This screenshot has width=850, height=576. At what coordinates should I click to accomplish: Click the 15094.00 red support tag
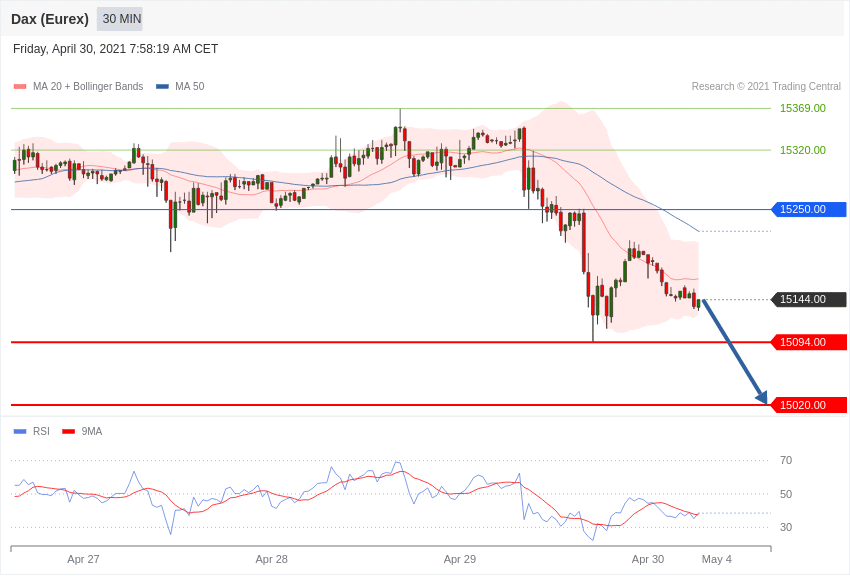(809, 342)
